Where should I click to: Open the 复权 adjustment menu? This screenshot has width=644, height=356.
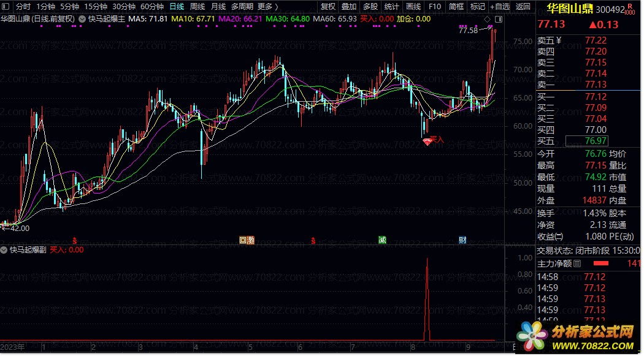[x=328, y=7]
